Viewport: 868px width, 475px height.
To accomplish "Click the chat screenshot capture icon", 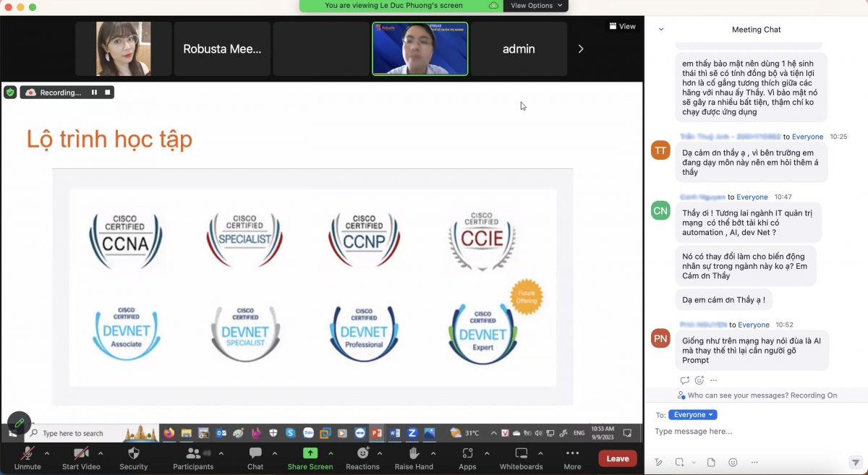I will click(x=680, y=463).
